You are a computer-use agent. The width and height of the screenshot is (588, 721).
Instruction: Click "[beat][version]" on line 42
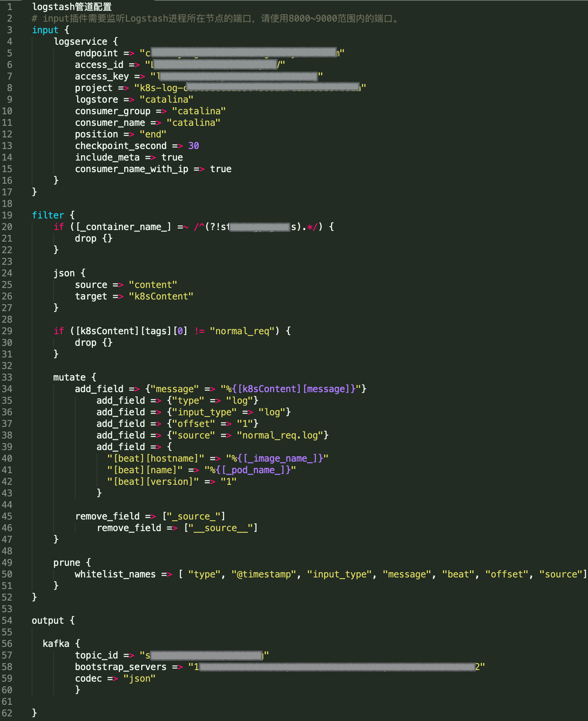point(153,481)
